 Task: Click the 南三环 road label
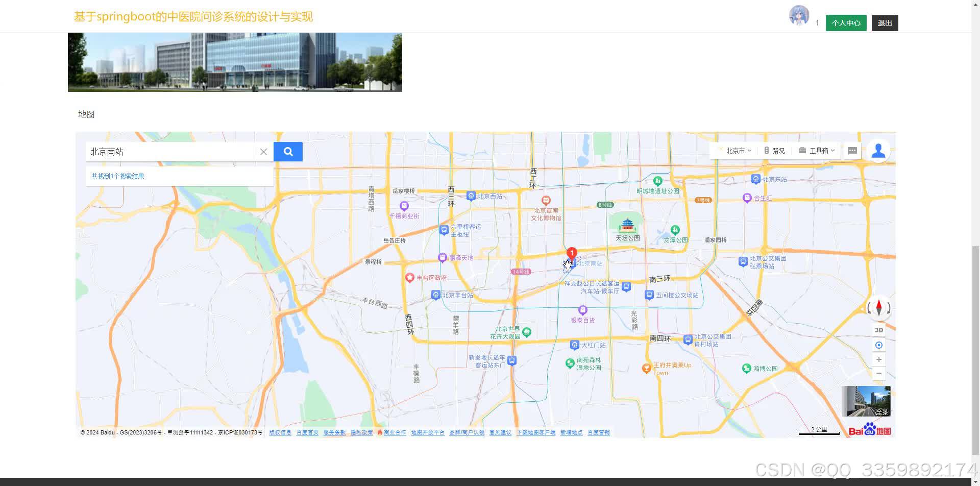659,279
